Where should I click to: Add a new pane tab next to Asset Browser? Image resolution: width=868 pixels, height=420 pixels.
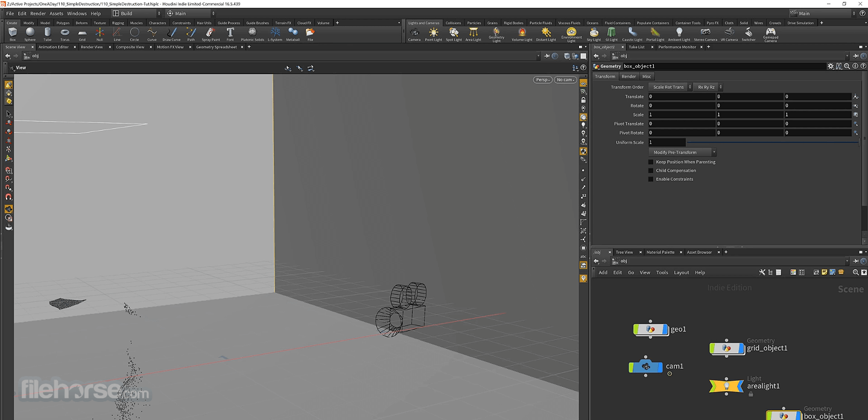(726, 252)
